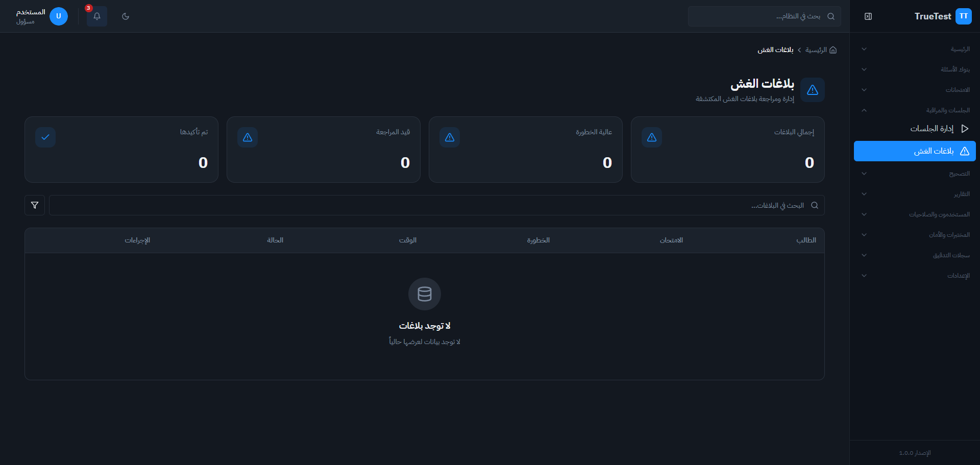Click الطالب column header
Screen dimensions: 980x465
coord(806,240)
